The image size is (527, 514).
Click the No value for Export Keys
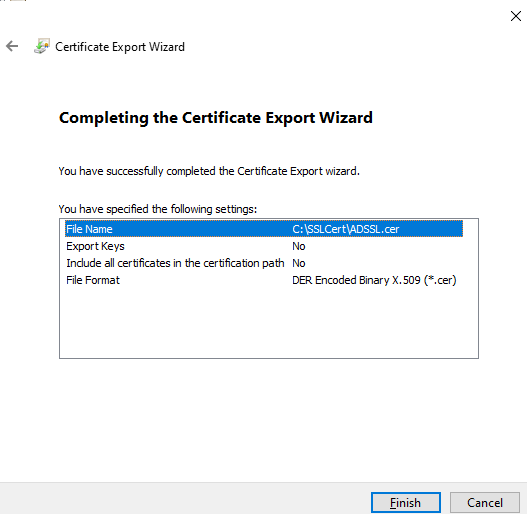[x=298, y=246]
